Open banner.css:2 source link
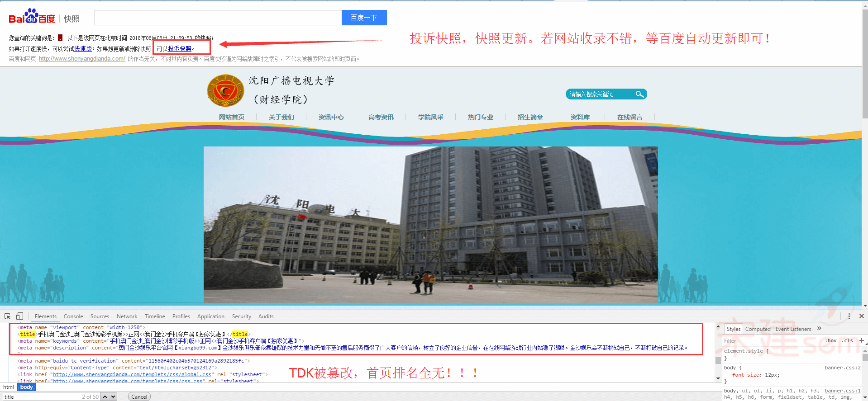The image size is (868, 401). pos(843,368)
